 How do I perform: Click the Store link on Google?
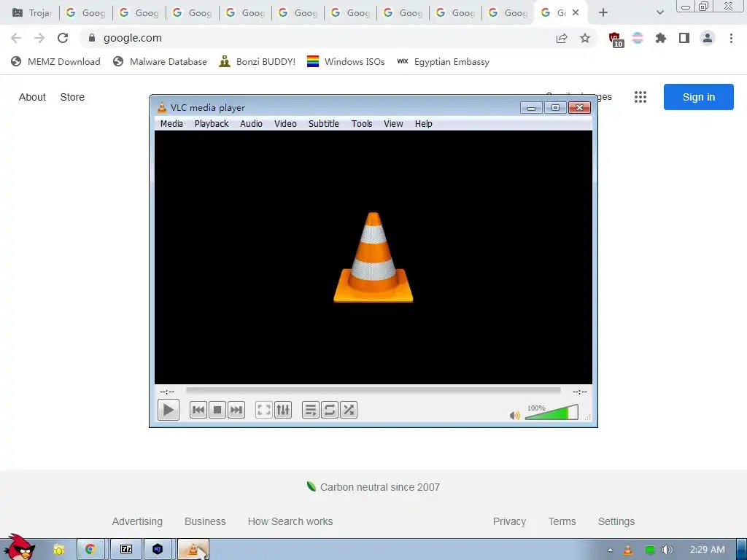click(72, 97)
